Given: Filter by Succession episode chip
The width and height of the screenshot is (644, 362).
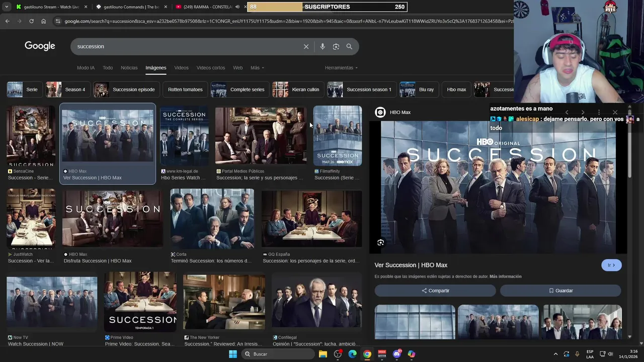Looking at the screenshot, I should (126, 89).
